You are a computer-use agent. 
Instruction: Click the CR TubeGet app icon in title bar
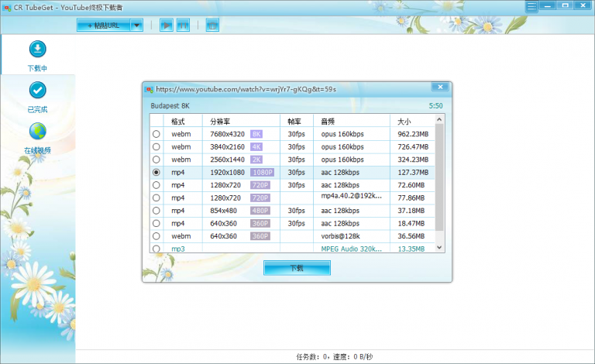pyautogui.click(x=7, y=8)
